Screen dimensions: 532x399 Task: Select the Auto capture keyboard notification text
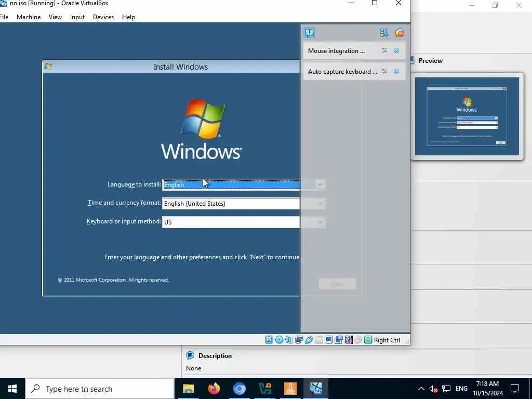[x=342, y=71]
